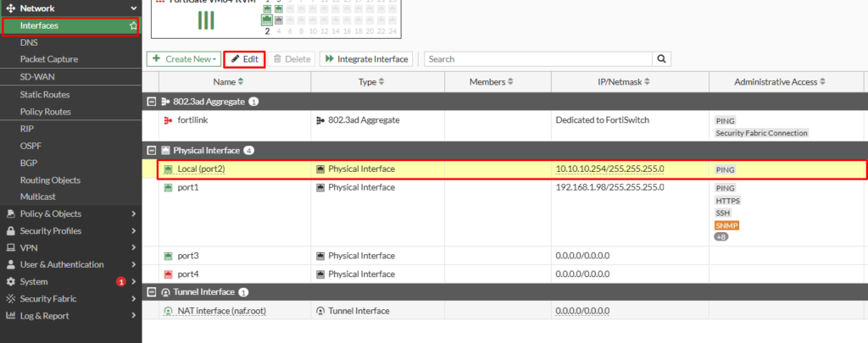This screenshot has height=343, width=868.
Task: Open Static Routes page
Action: 44,95
